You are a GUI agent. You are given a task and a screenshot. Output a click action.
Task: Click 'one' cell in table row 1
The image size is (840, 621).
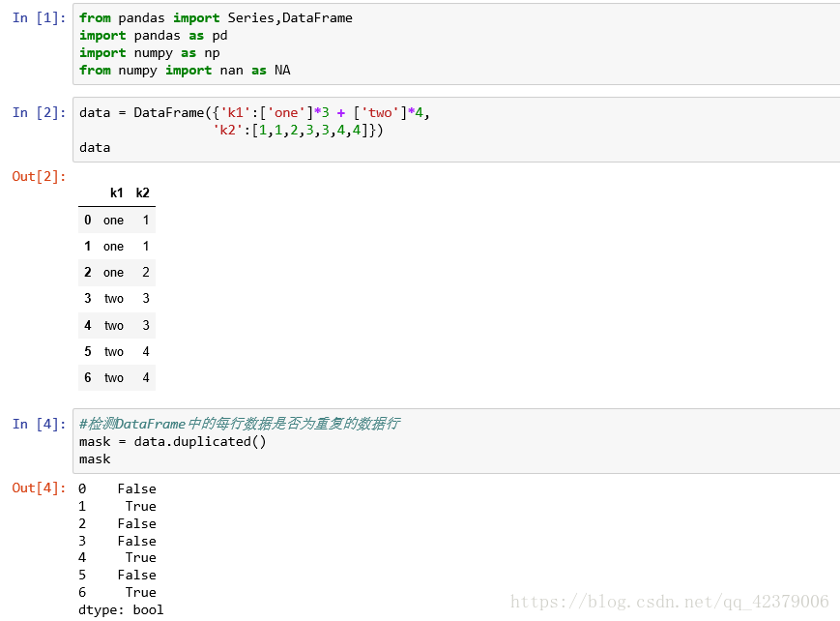tap(113, 246)
